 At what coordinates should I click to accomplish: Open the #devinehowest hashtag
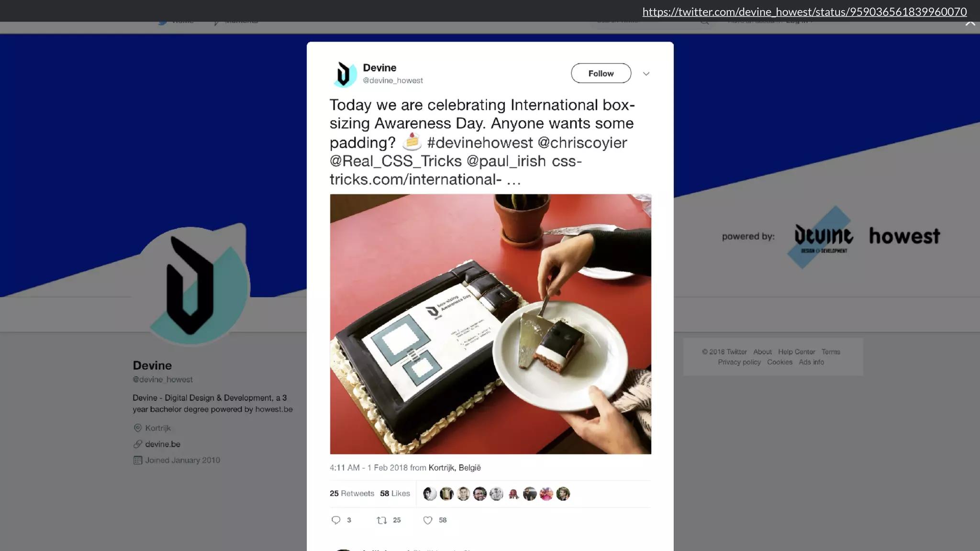click(x=480, y=143)
